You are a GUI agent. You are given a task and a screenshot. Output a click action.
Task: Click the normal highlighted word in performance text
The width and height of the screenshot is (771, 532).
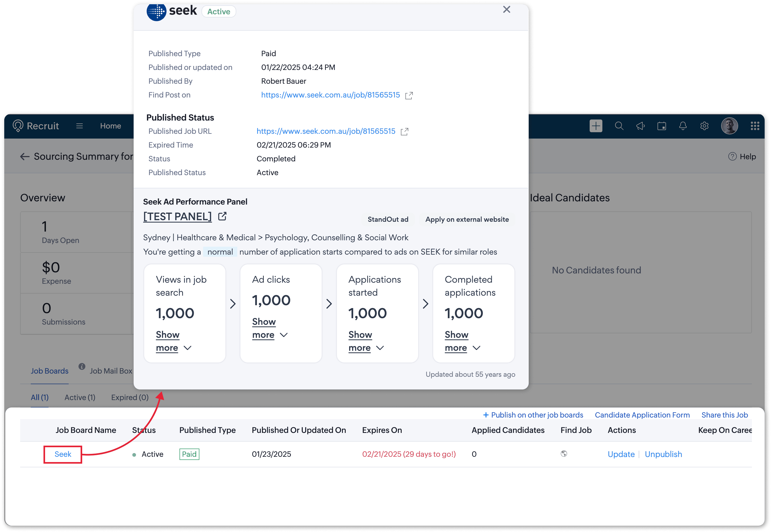[x=220, y=252]
